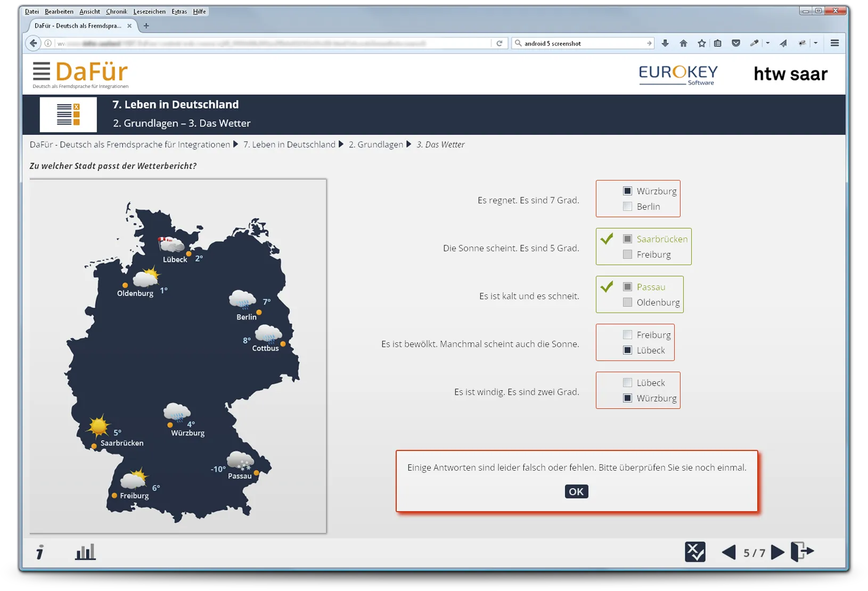Check the Berlin checkbox
This screenshot has width=868, height=591.
pos(628,207)
